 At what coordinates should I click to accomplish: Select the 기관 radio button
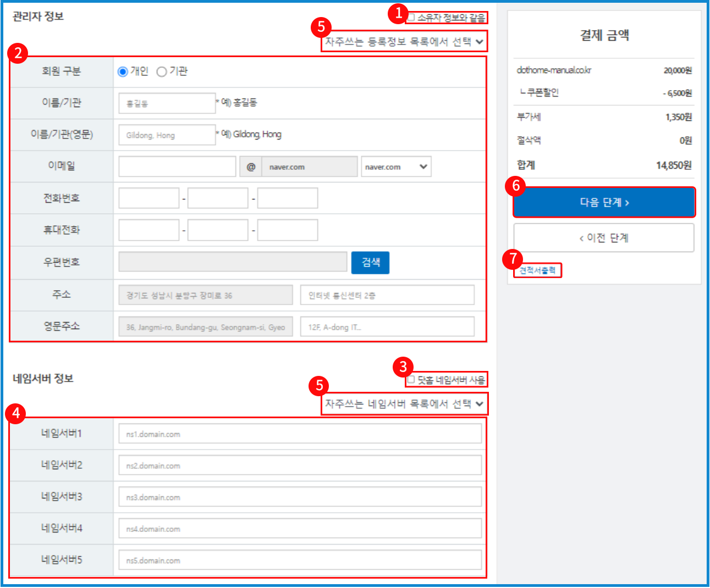(x=162, y=72)
